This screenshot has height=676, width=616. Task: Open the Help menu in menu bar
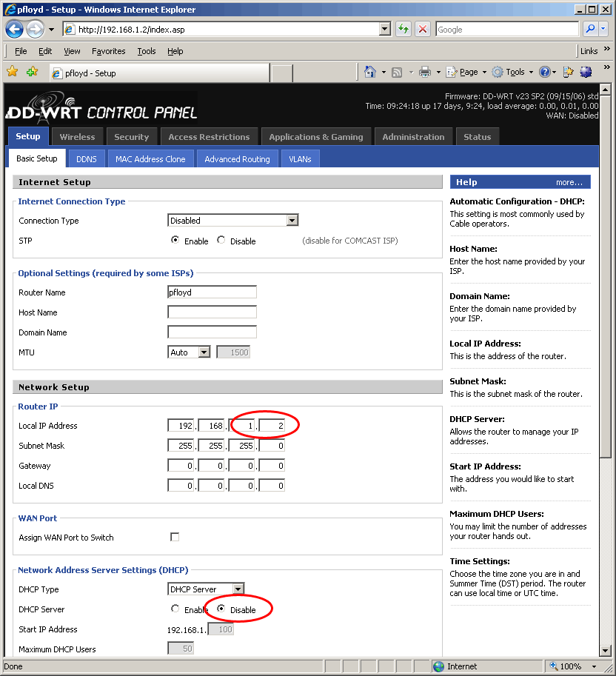coord(175,51)
